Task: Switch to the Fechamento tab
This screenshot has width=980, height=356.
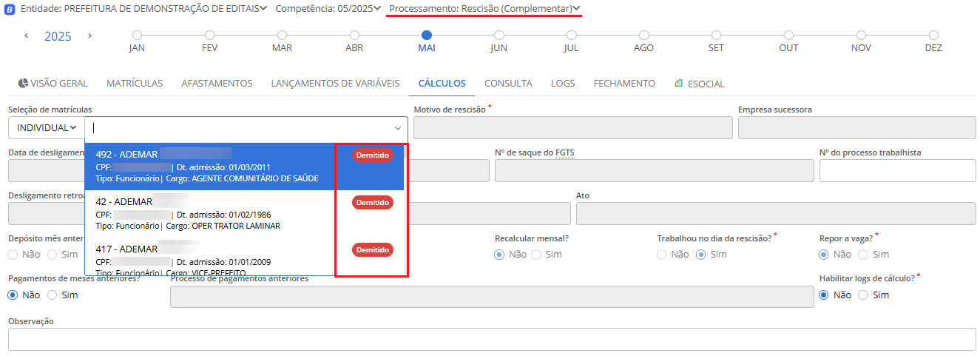Action: (x=624, y=84)
